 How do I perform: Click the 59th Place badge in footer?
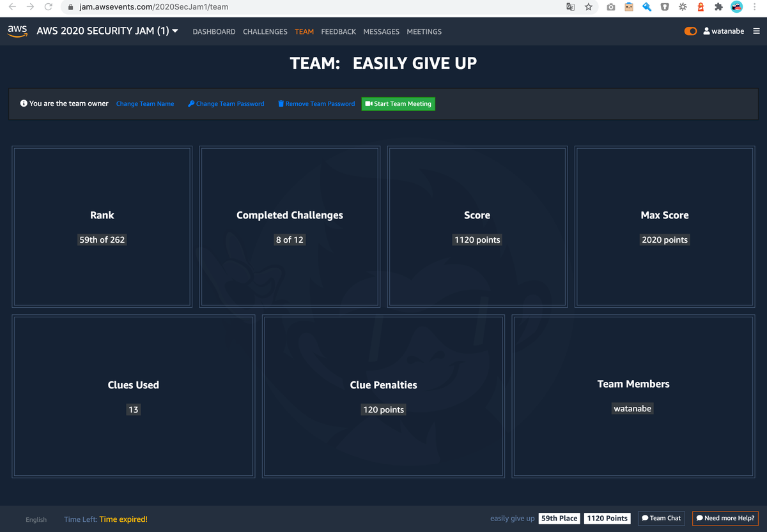click(x=559, y=518)
